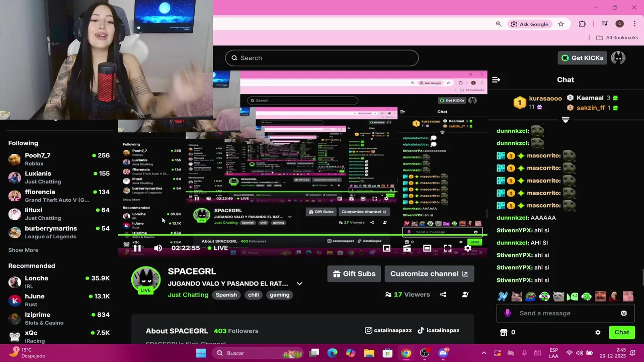Open Iziprime recommended channel
644x362 pixels.
coord(59,318)
